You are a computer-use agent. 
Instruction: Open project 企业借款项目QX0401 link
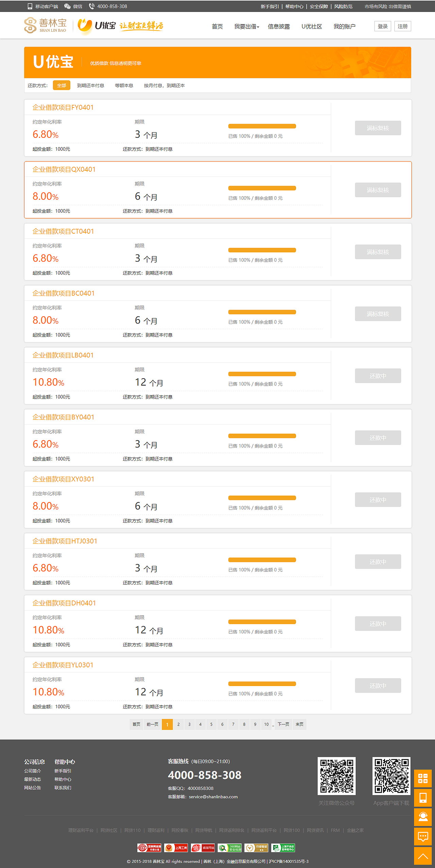pyautogui.click(x=64, y=169)
